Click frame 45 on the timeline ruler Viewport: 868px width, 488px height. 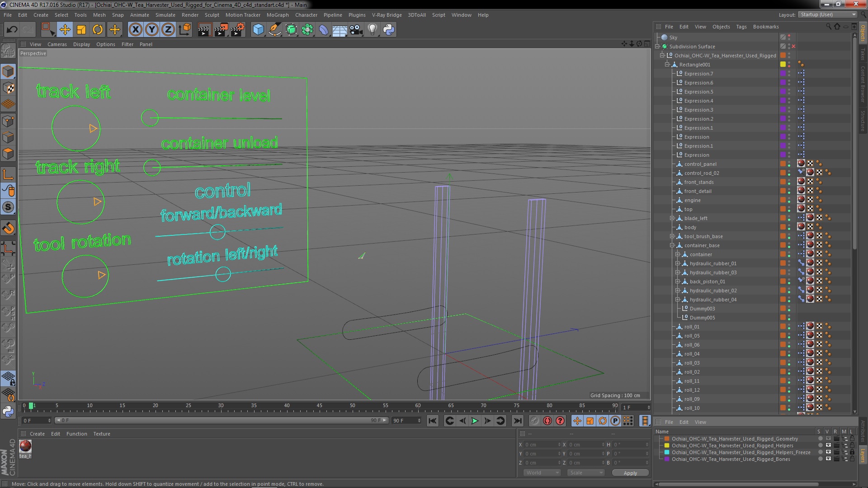320,406
